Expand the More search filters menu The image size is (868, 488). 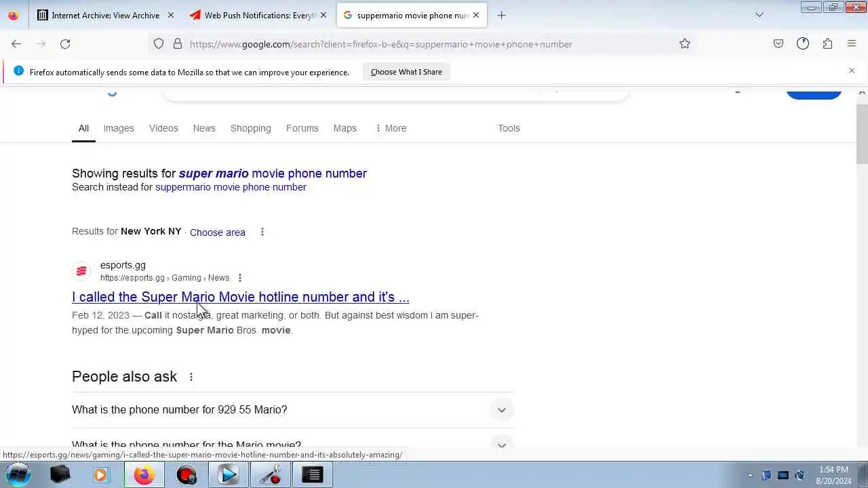pos(391,128)
